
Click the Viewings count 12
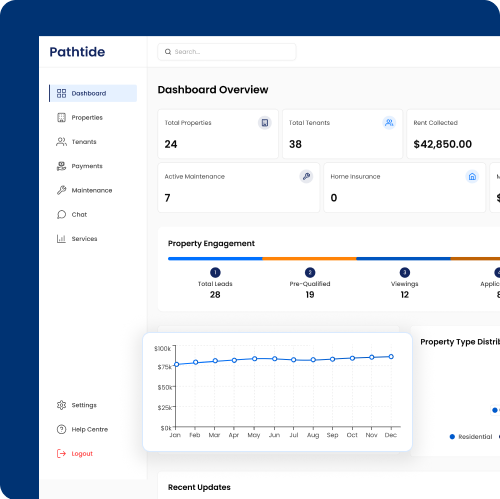405,295
